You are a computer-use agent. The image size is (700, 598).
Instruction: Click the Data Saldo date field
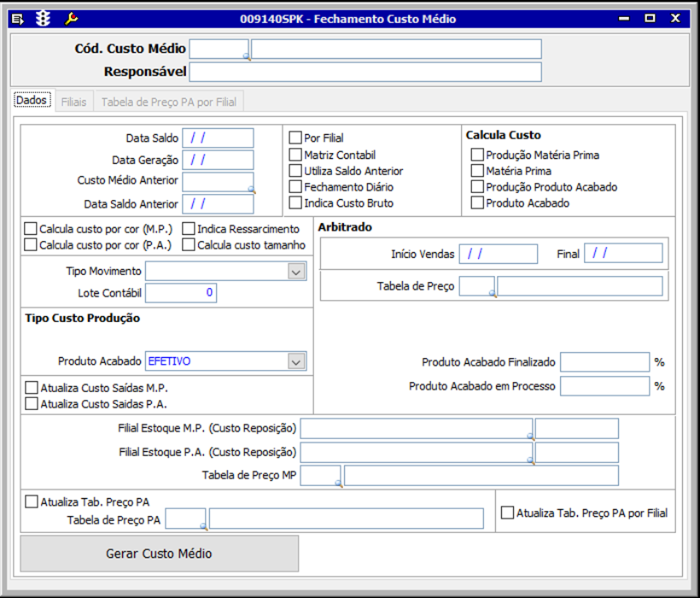[218, 138]
